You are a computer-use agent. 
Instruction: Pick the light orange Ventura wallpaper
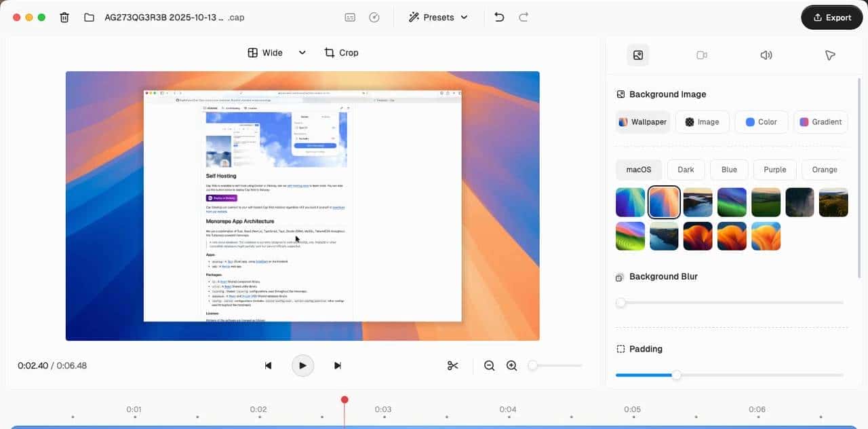766,236
